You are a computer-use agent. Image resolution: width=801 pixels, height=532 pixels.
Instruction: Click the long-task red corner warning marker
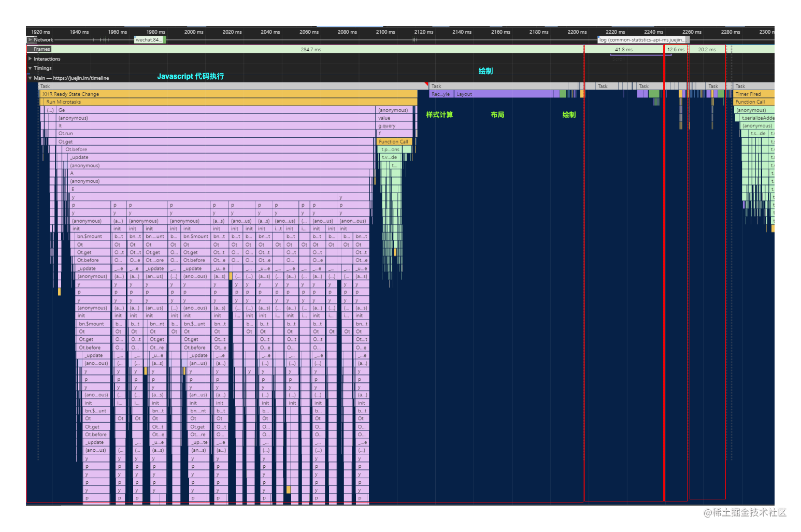426,84
